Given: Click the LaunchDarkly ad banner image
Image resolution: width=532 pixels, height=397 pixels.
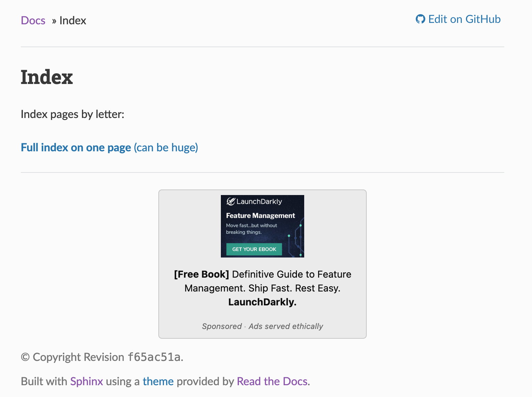Looking at the screenshot, I should (263, 226).
